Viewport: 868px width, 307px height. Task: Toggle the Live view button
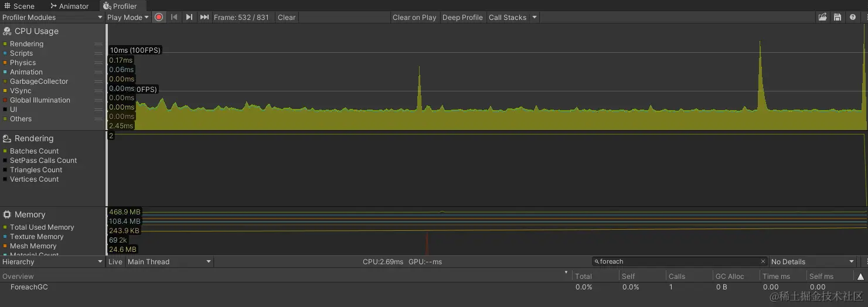pos(115,261)
